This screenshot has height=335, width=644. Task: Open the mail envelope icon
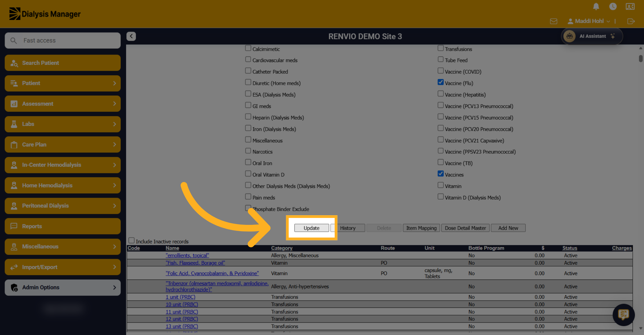pyautogui.click(x=554, y=21)
